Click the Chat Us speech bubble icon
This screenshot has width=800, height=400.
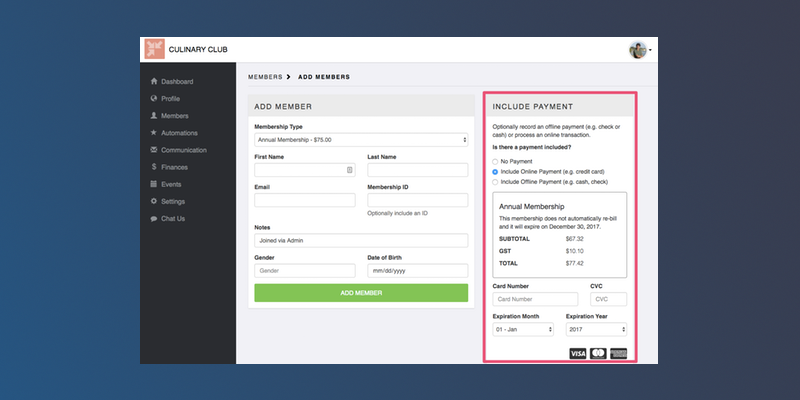pos(154,218)
